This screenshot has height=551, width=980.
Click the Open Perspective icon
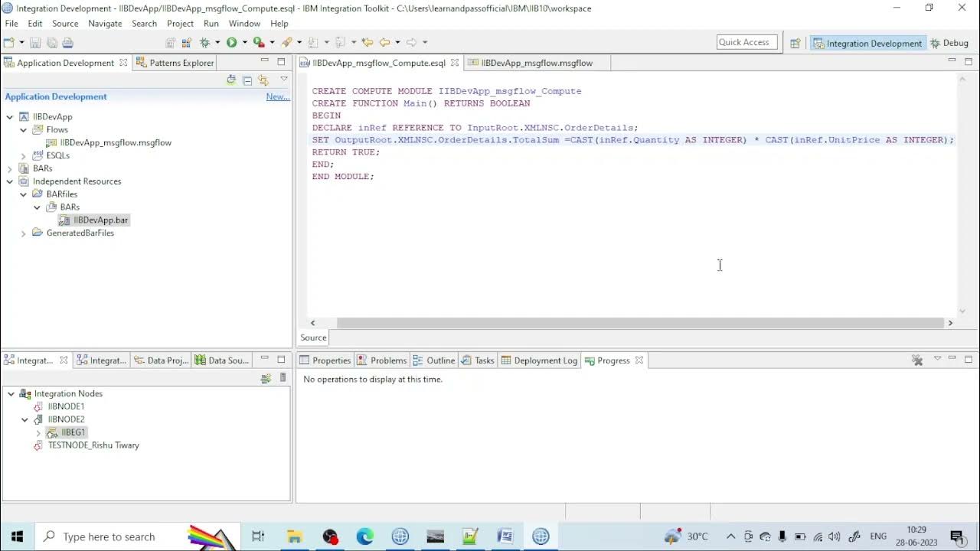795,43
